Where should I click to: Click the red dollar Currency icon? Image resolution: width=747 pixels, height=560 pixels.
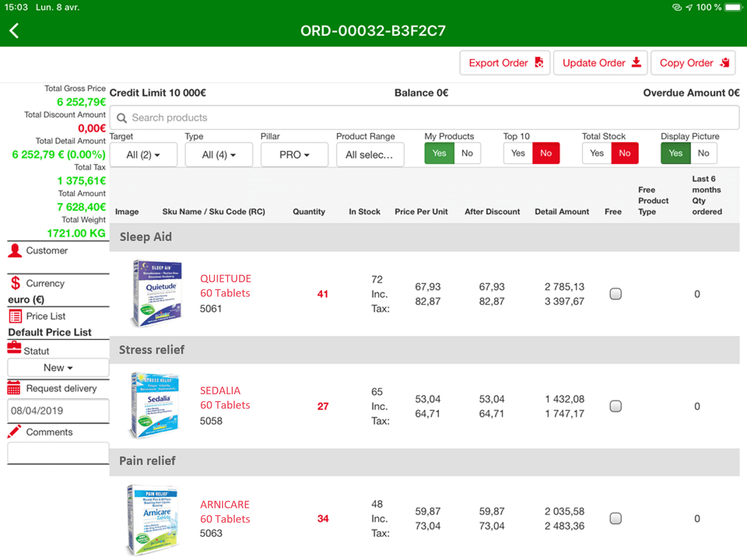pyautogui.click(x=15, y=283)
